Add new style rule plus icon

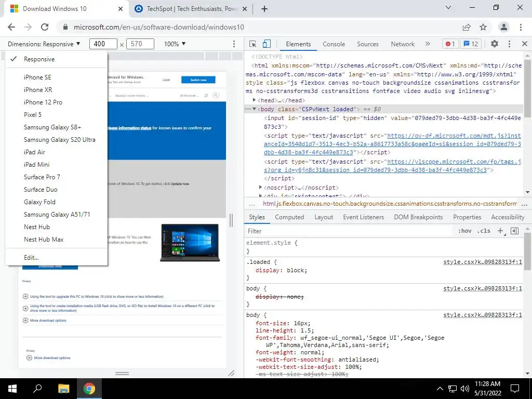pyautogui.click(x=500, y=231)
